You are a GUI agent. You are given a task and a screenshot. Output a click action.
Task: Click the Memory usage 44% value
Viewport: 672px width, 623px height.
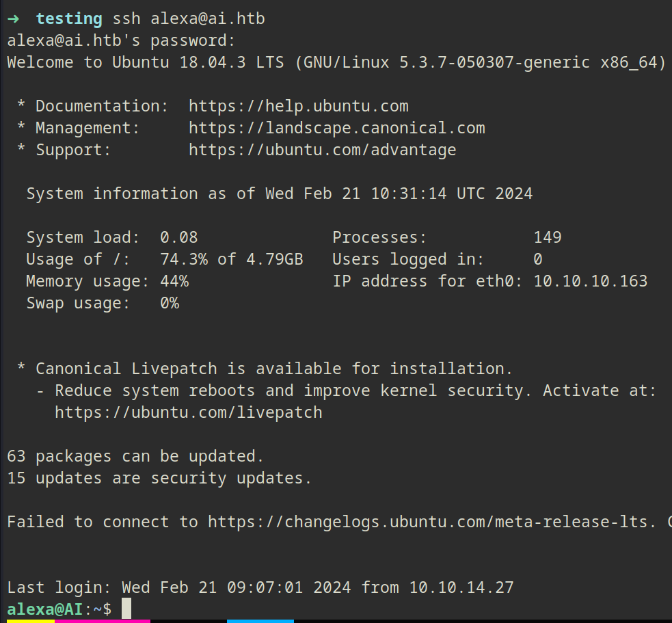tap(174, 281)
